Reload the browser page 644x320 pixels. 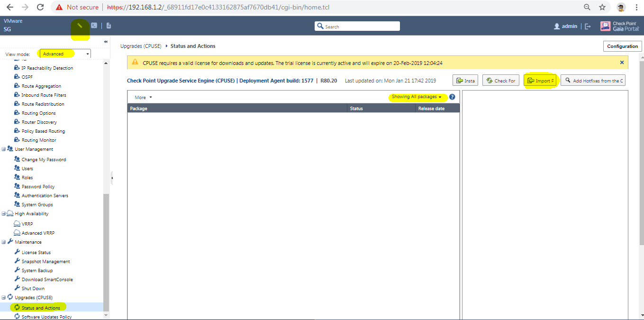pyautogui.click(x=40, y=7)
